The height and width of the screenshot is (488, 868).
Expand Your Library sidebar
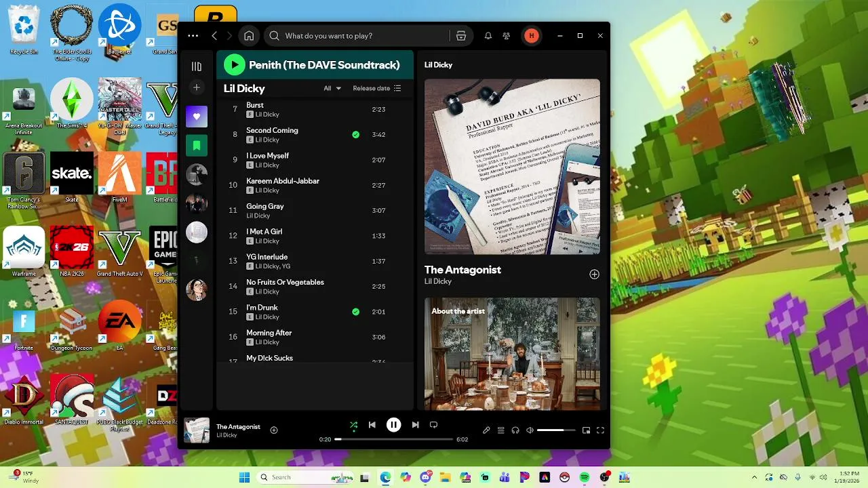[x=197, y=66]
